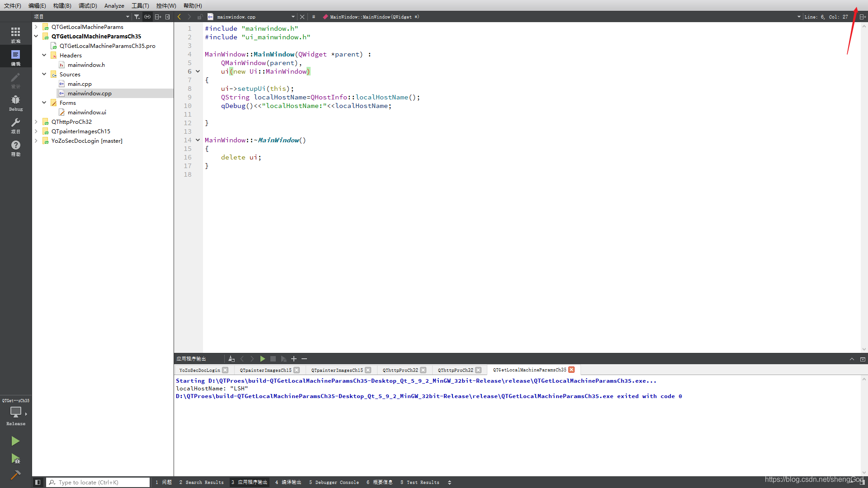Click the Build hammer icon
This screenshot has height=488, width=868.
point(15,475)
